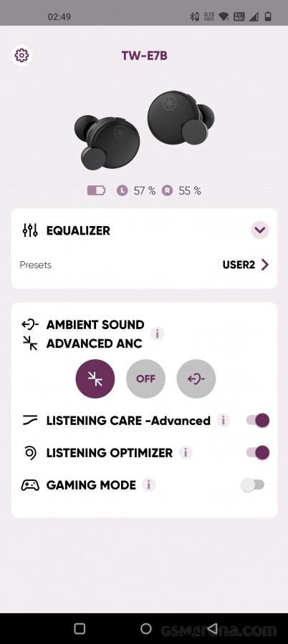Open info icon for Gaming Mode
This screenshot has height=644, width=288.
tap(148, 485)
